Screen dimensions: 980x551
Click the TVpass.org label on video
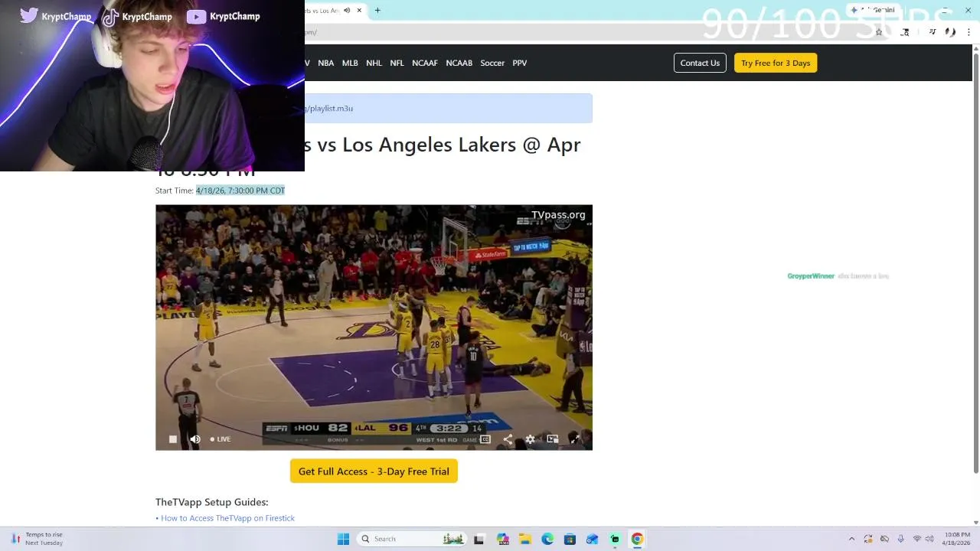point(558,215)
